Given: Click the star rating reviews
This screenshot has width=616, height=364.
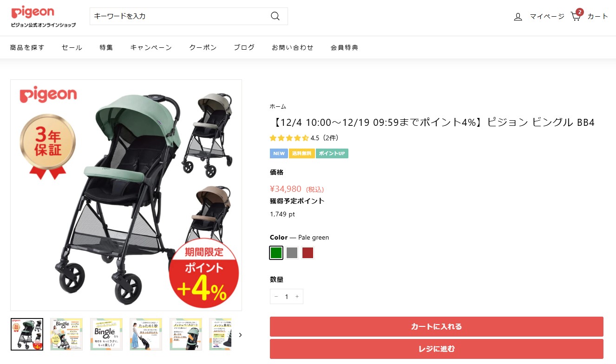Looking at the screenshot, I should 304,138.
